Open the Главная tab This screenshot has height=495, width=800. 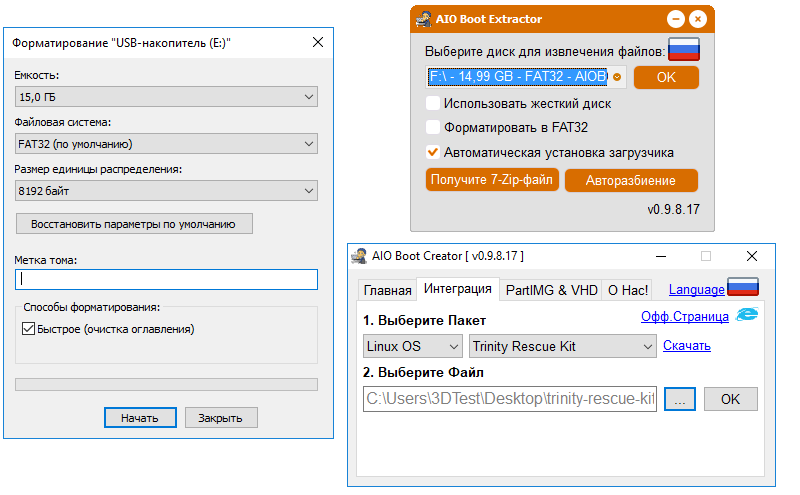point(387,291)
